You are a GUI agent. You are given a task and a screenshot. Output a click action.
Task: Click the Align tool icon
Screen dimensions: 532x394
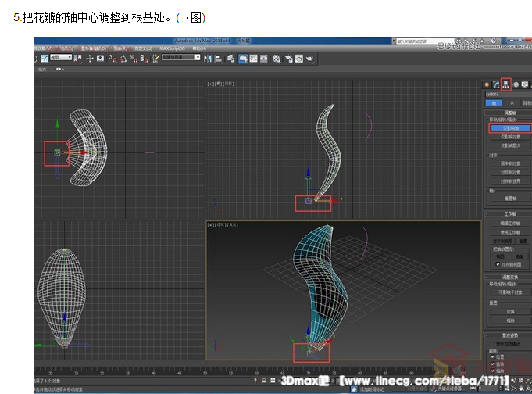coord(219,59)
